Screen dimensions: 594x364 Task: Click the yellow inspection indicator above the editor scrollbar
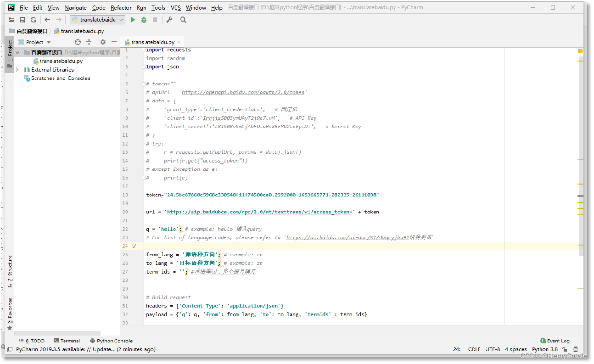click(580, 51)
